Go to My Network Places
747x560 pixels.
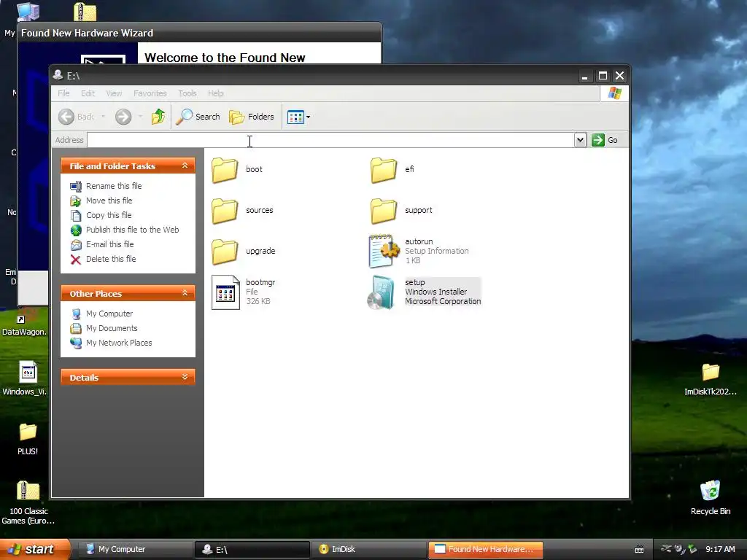click(119, 343)
